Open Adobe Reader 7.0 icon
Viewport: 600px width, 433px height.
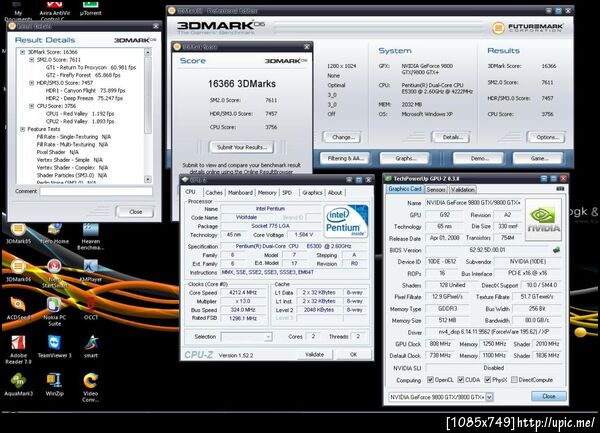(18, 349)
